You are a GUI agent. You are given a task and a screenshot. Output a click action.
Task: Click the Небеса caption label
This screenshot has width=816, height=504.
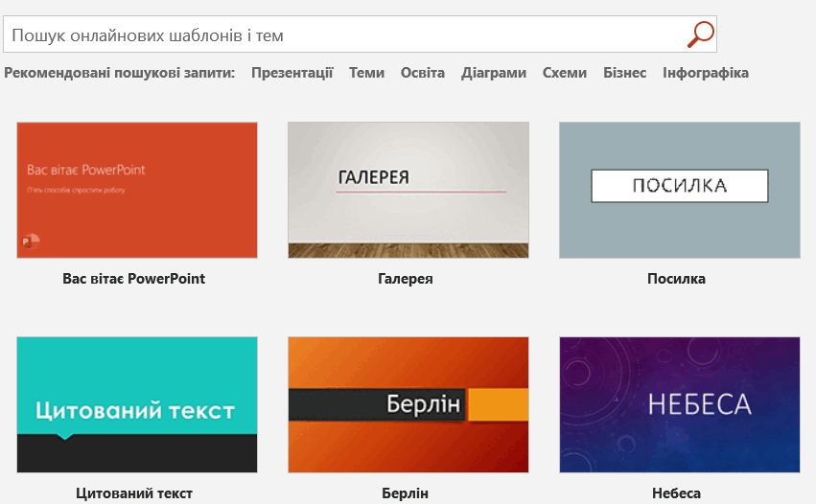click(677, 493)
